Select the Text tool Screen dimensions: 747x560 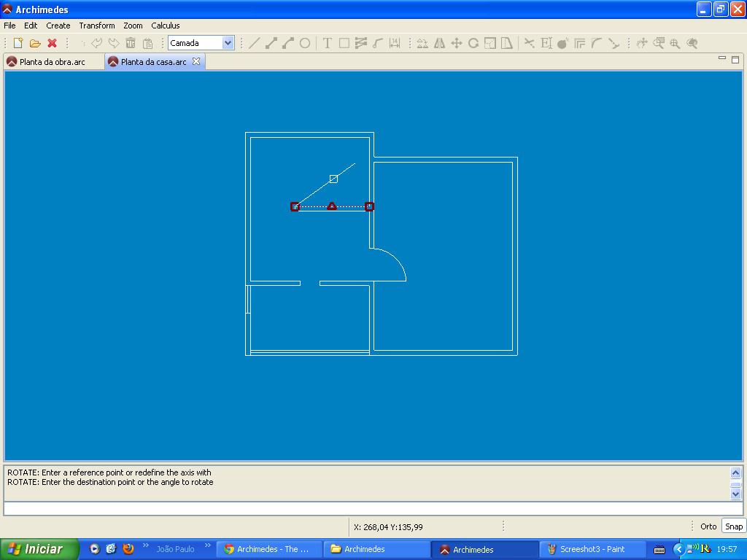point(328,43)
